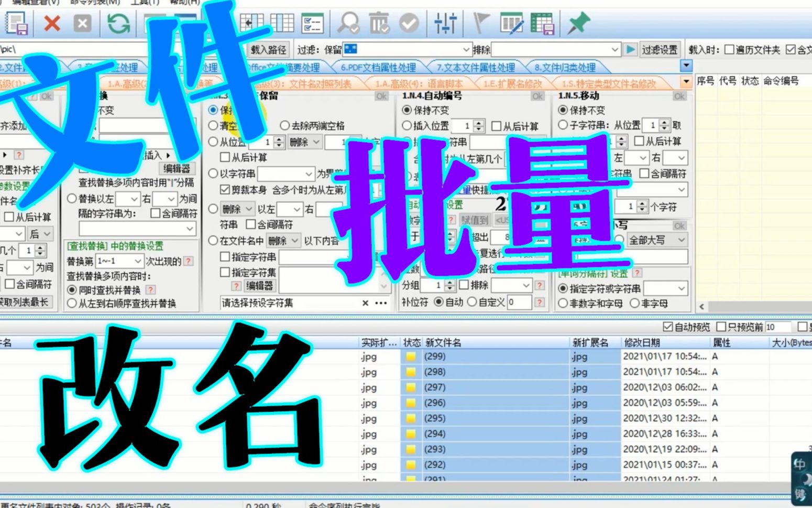
Task: Check the 指定字符串 checkbox
Action: click(225, 257)
